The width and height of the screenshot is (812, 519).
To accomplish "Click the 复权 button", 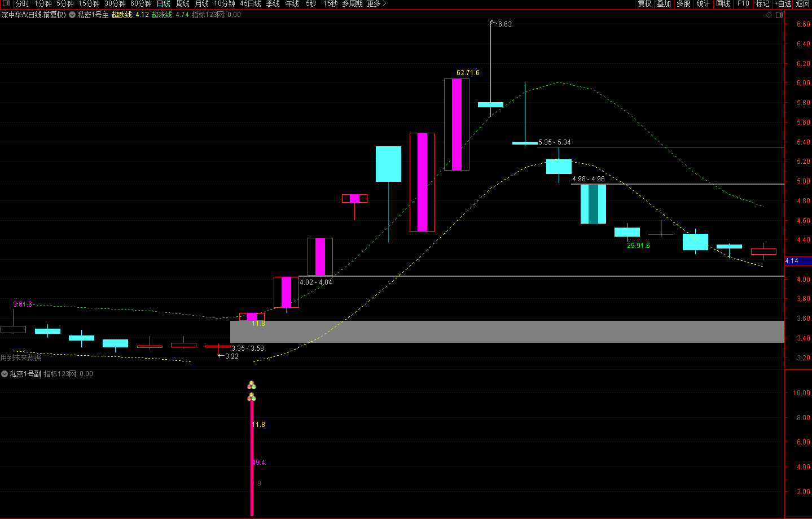I will (644, 3).
